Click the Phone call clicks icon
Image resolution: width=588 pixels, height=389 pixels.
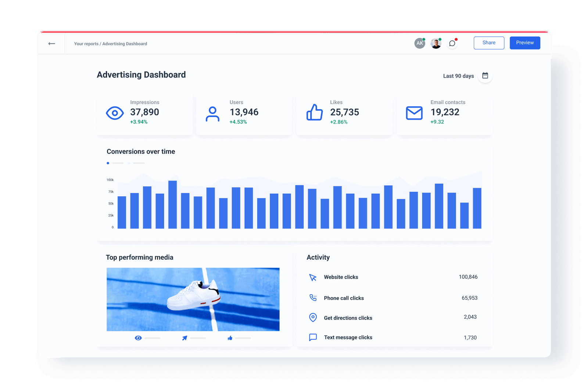click(313, 298)
